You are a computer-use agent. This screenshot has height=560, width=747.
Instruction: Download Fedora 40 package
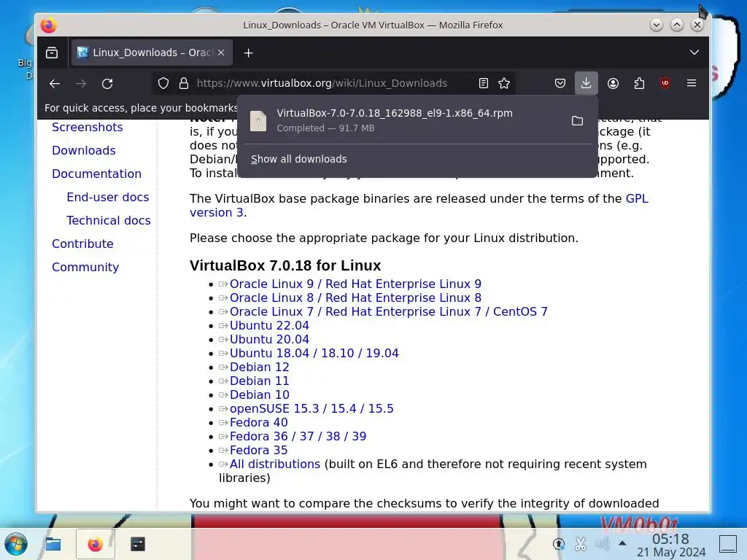point(259,422)
